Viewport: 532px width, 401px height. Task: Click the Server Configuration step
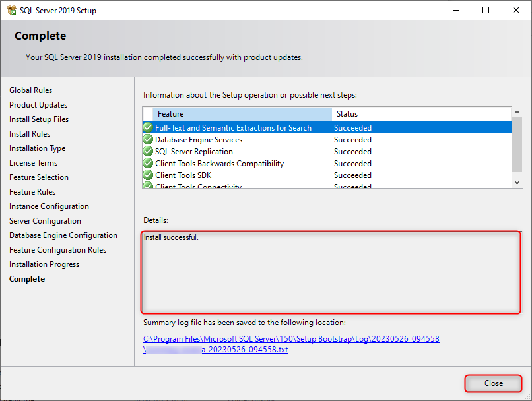click(x=45, y=221)
